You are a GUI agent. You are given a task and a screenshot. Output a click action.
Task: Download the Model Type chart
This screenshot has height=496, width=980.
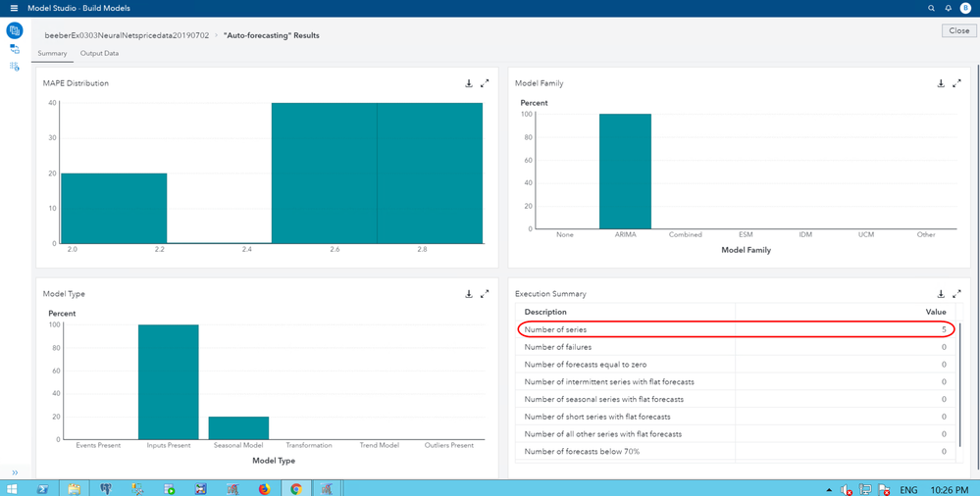pos(469,293)
